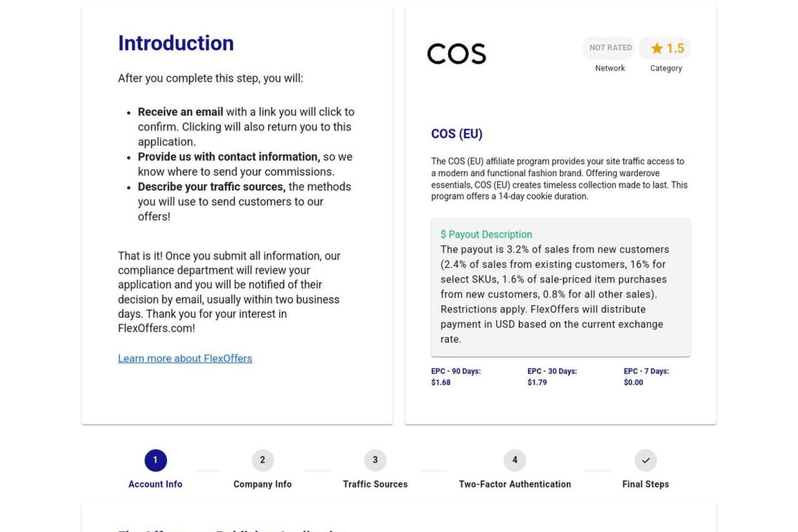Click the Final Steps label
This screenshot has height=532, width=798.
click(646, 484)
